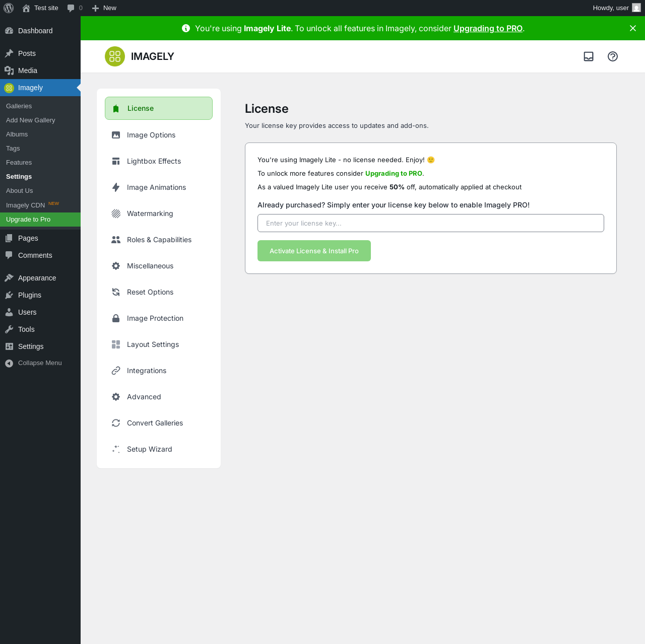Click the Appearance paintbrush icon

point(9,278)
